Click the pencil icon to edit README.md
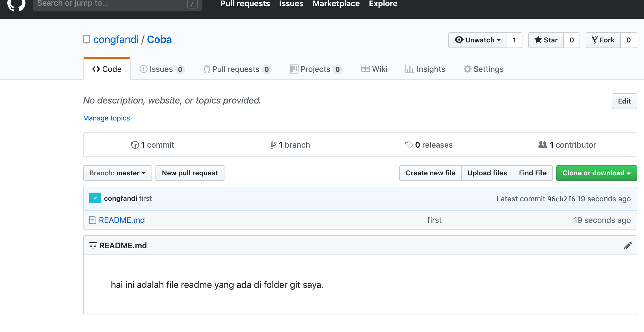Viewport: 644px width, 332px height. coord(628,245)
